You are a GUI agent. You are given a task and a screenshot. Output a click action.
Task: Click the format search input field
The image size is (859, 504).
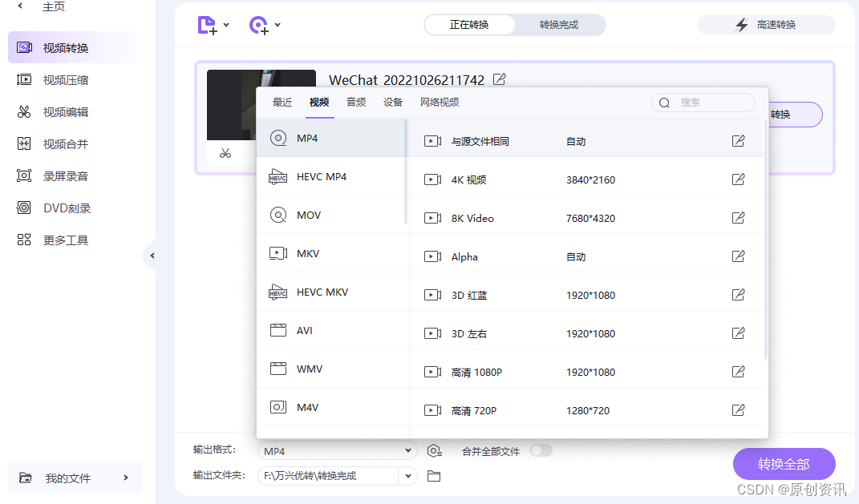click(703, 103)
